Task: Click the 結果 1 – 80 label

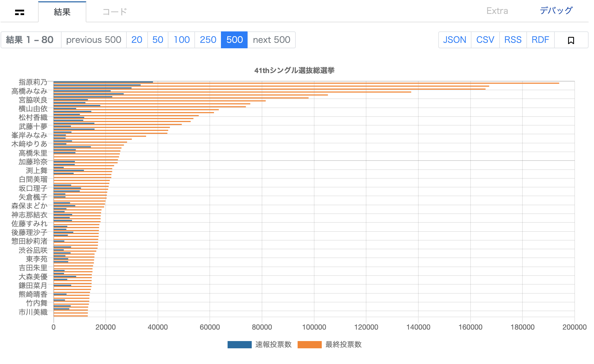Action: (30, 40)
